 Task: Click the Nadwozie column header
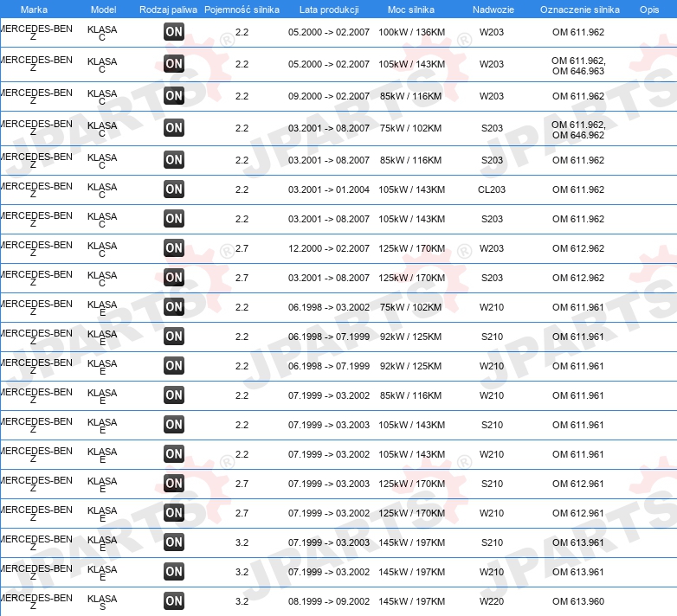coord(493,10)
